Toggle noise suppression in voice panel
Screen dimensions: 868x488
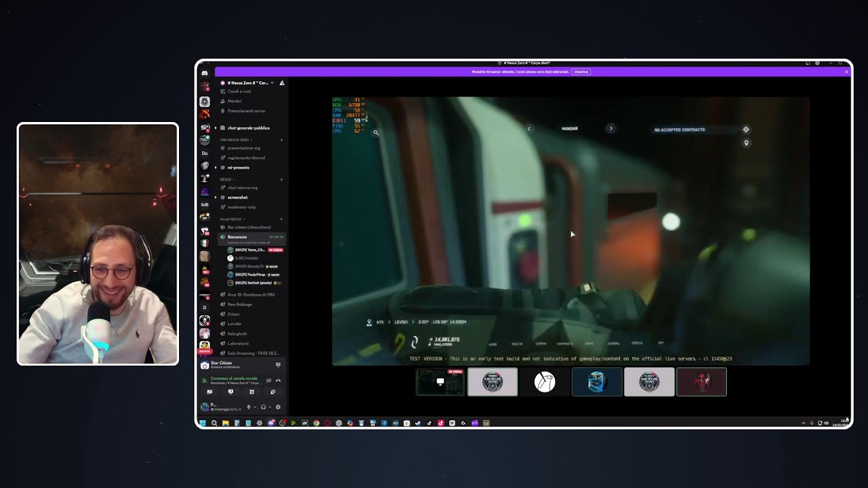click(269, 380)
